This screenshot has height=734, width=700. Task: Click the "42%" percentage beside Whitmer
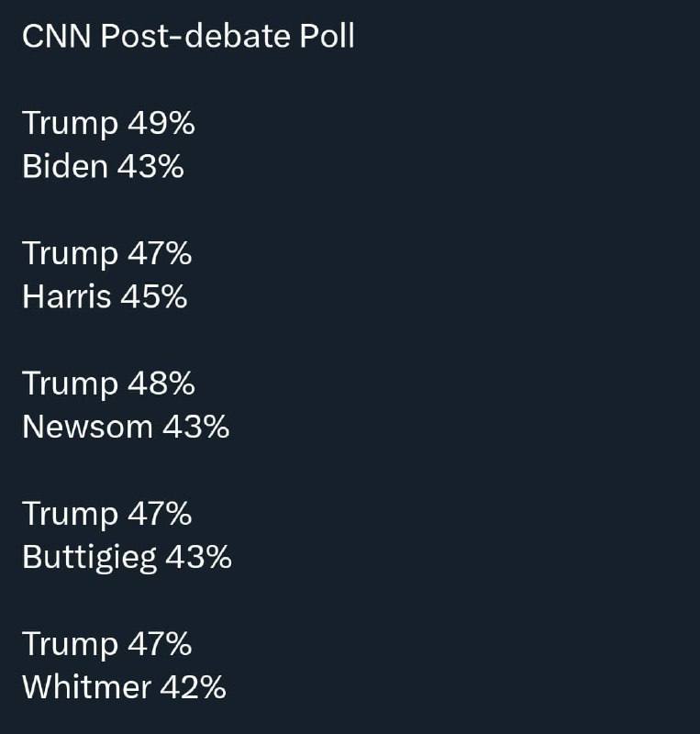tap(193, 687)
